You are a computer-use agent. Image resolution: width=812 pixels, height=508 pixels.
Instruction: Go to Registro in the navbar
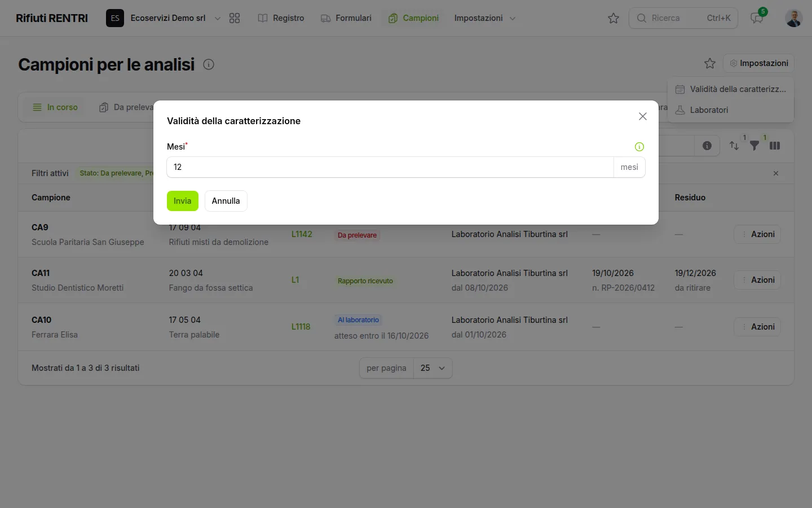[x=281, y=18]
